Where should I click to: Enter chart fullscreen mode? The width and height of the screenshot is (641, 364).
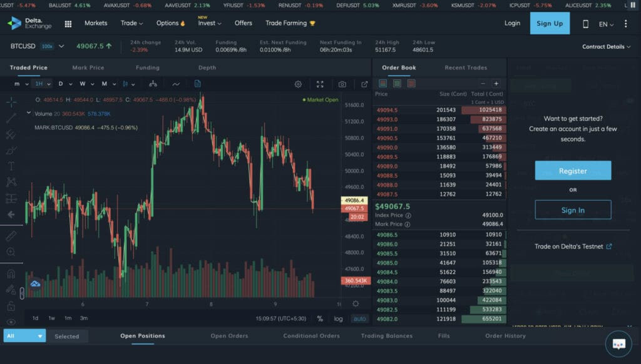[x=320, y=84]
